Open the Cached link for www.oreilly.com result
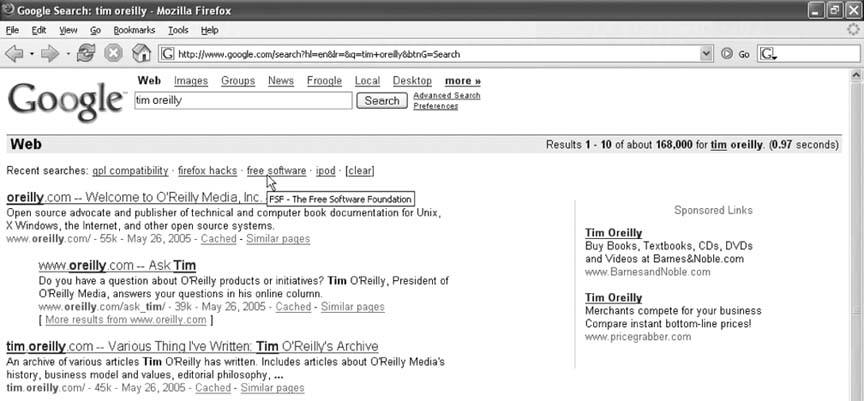The width and height of the screenshot is (864, 401). [x=218, y=239]
